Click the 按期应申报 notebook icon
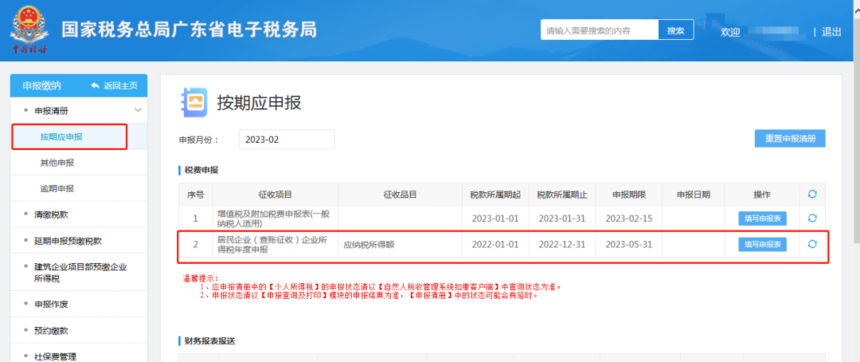 194,103
